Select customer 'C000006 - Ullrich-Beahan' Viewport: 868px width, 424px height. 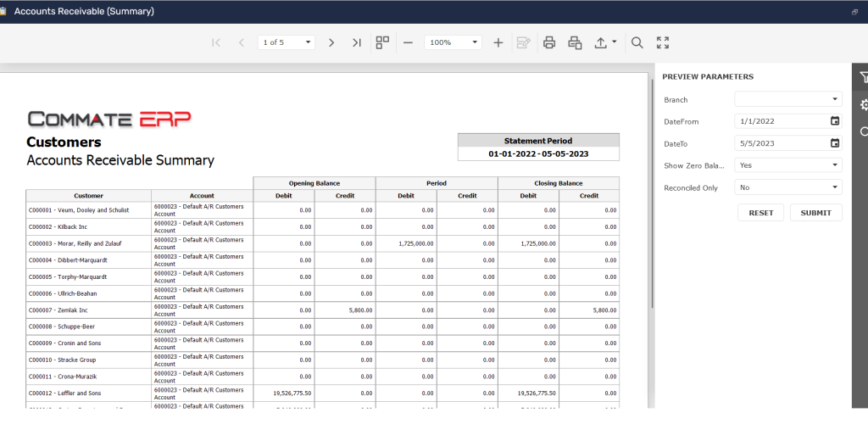[x=63, y=293]
